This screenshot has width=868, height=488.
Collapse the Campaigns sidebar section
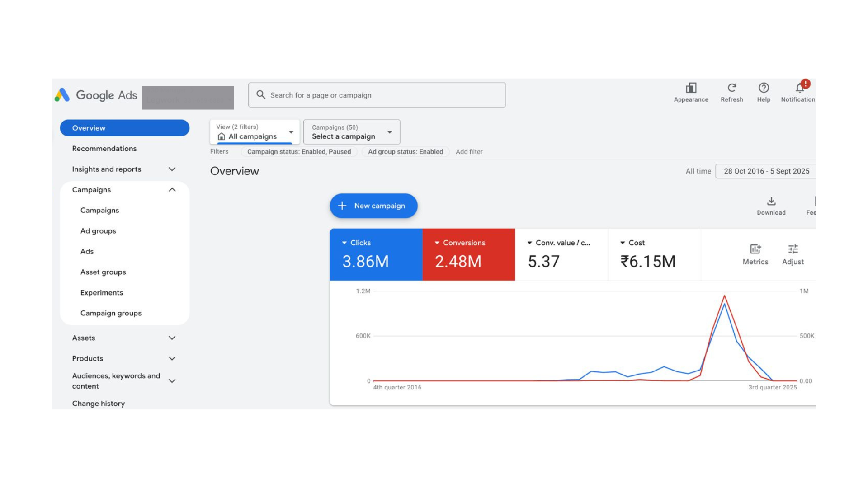[x=172, y=190]
